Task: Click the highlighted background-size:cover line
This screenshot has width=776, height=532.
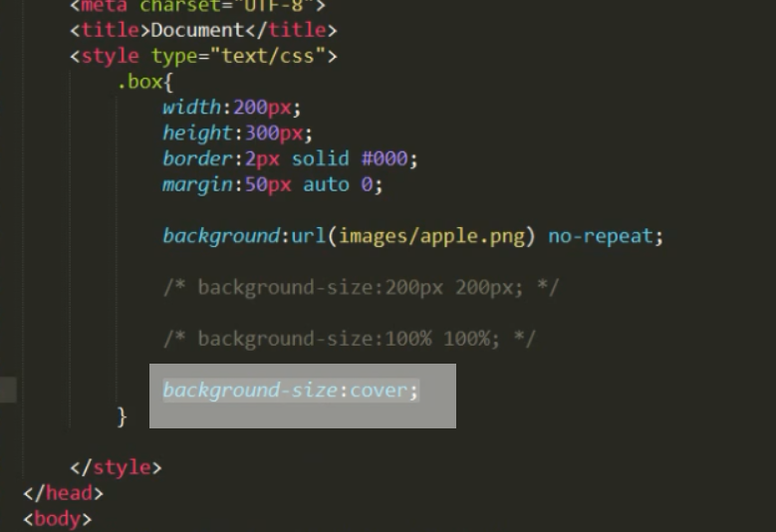Action: pyautogui.click(x=291, y=391)
